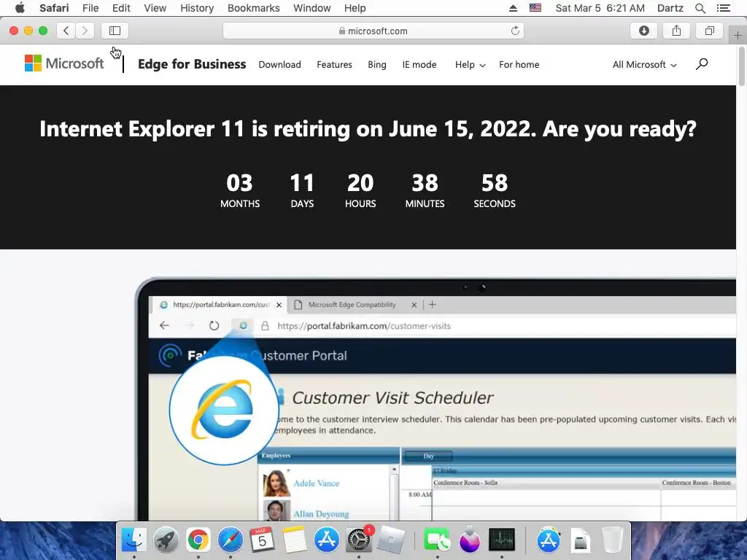Open Calendar from the Dock

[x=262, y=540]
